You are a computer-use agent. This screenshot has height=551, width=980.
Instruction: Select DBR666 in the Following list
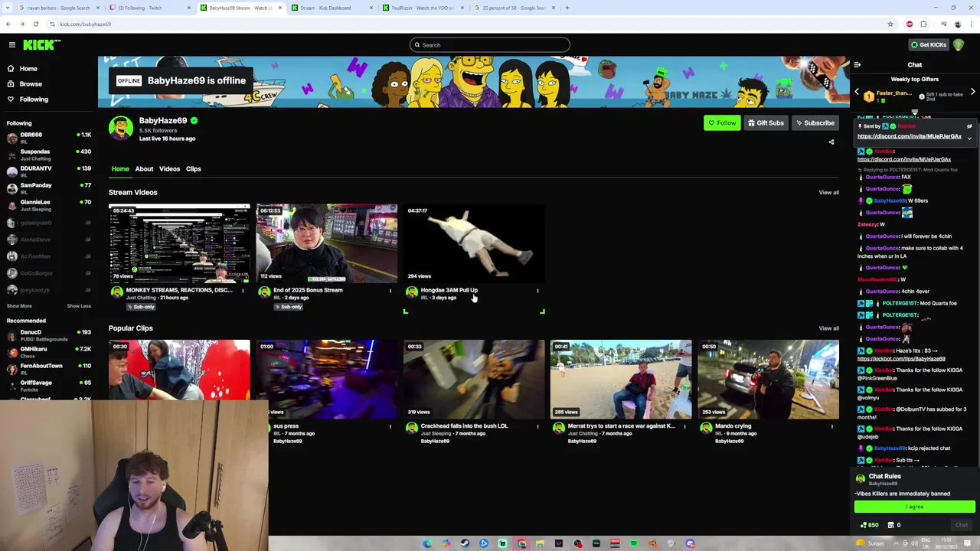tap(48, 139)
